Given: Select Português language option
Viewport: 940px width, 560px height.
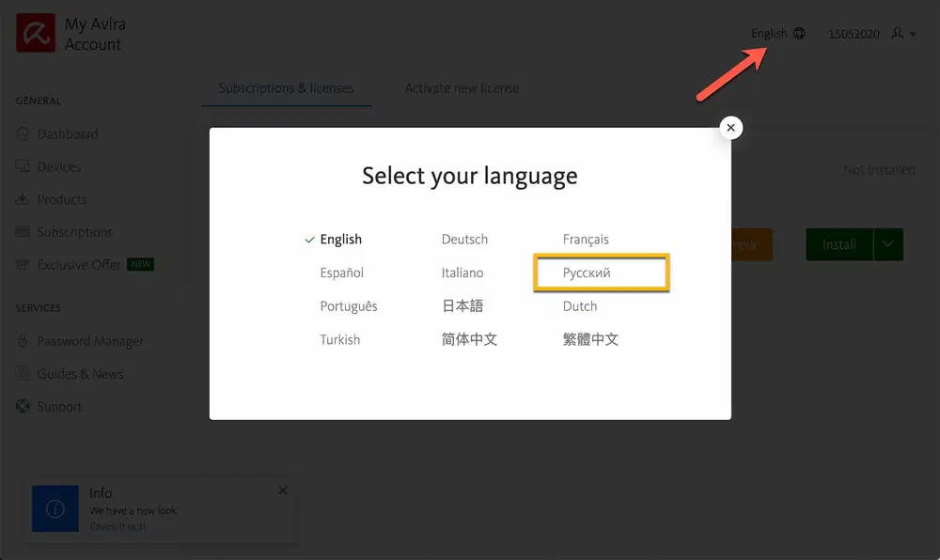Looking at the screenshot, I should click(349, 306).
